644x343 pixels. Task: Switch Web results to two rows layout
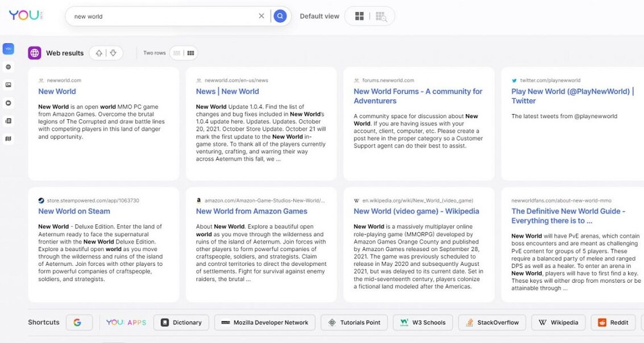tap(190, 53)
